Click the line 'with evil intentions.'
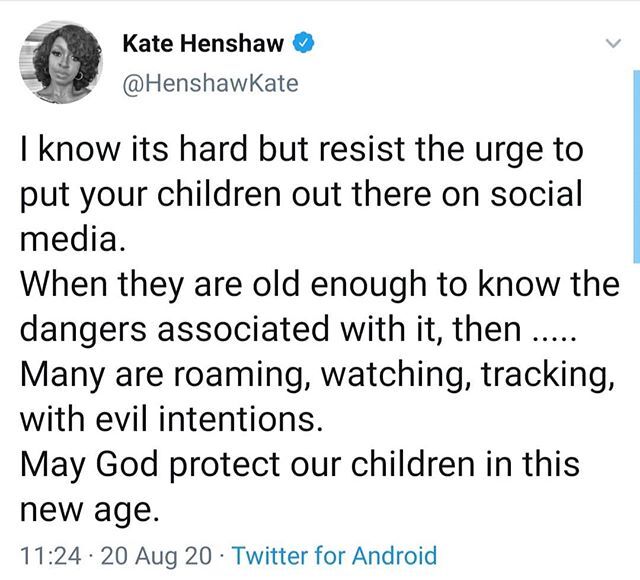Screen dimensions: 640x580 click(x=171, y=419)
